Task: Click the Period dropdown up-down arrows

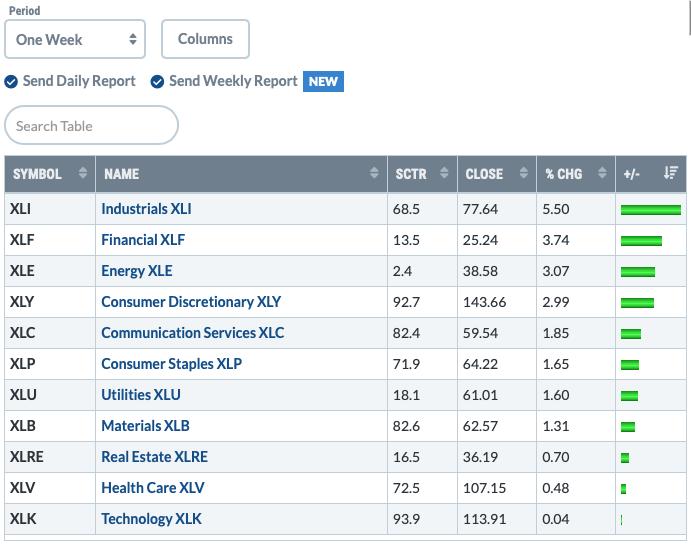Action: pyautogui.click(x=133, y=39)
